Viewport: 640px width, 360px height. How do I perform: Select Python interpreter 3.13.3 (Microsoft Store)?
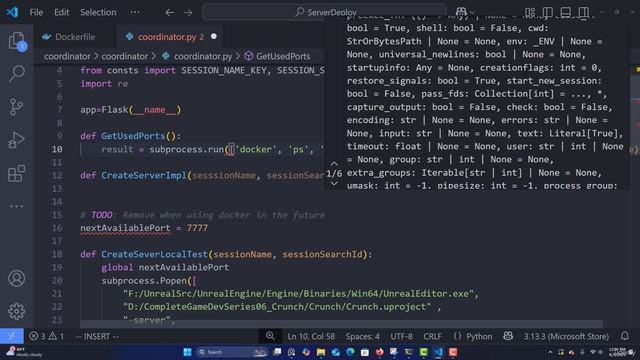566,336
